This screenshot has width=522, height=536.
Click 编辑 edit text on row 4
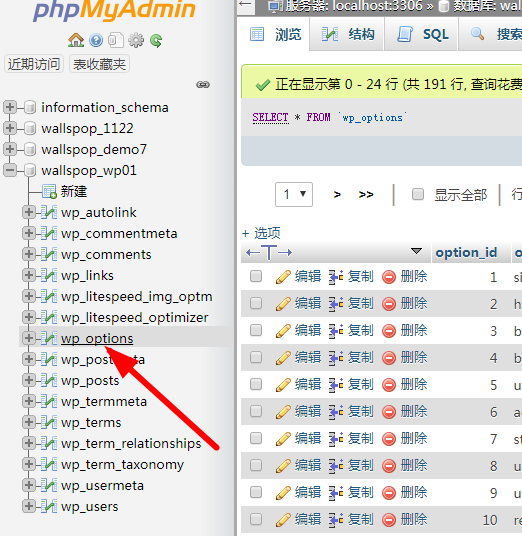click(308, 358)
